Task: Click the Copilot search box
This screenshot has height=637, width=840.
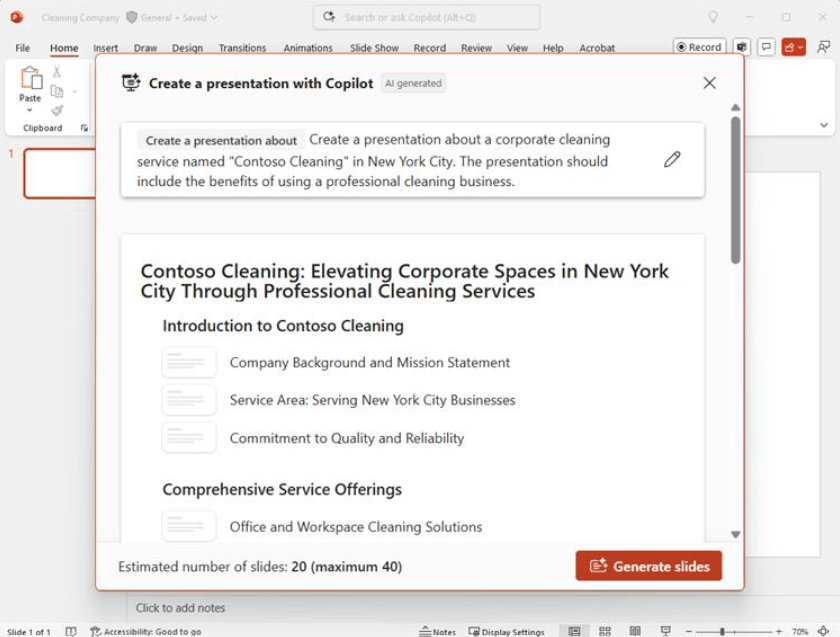Action: point(426,17)
